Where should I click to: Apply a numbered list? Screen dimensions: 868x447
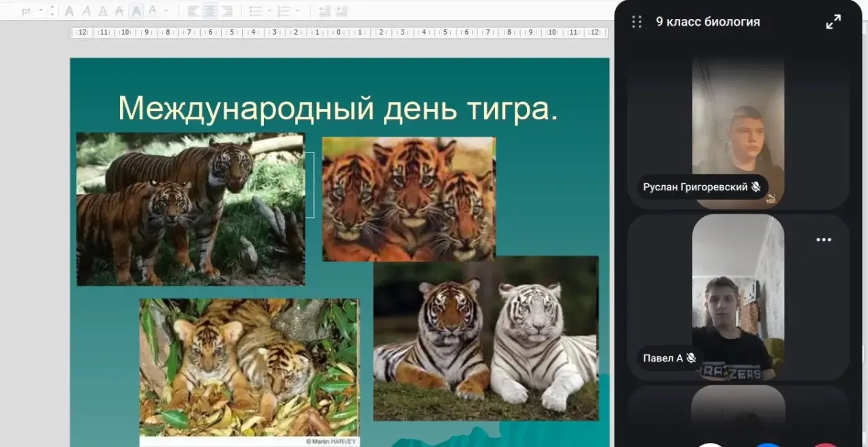[x=283, y=11]
